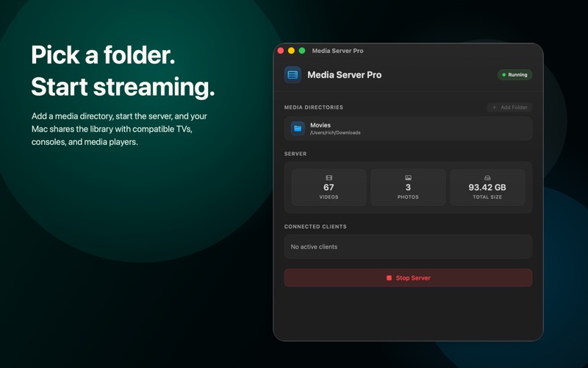This screenshot has width=588, height=368.
Task: Click the plus icon in Add Folder
Action: pyautogui.click(x=494, y=107)
